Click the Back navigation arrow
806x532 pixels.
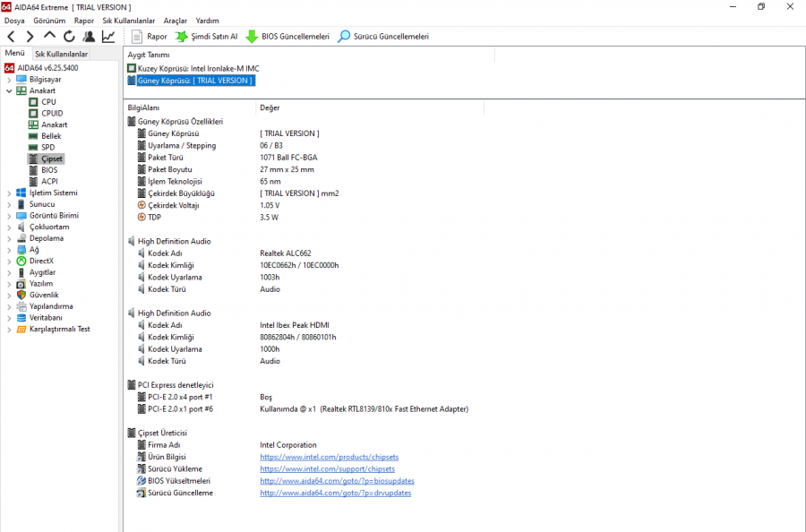coord(11,37)
